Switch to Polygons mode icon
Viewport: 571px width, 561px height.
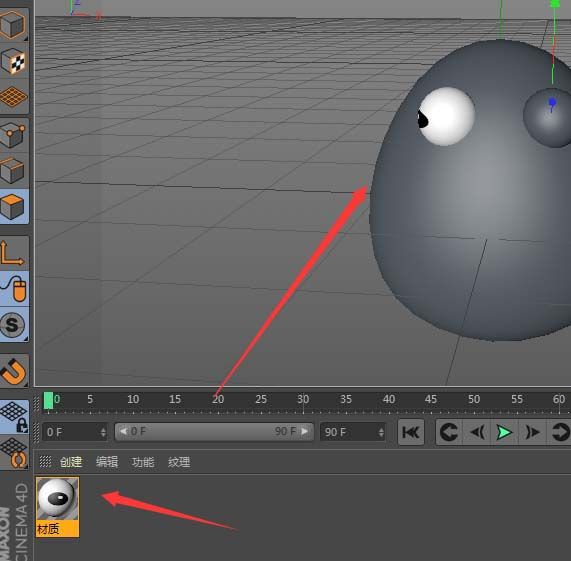13,206
